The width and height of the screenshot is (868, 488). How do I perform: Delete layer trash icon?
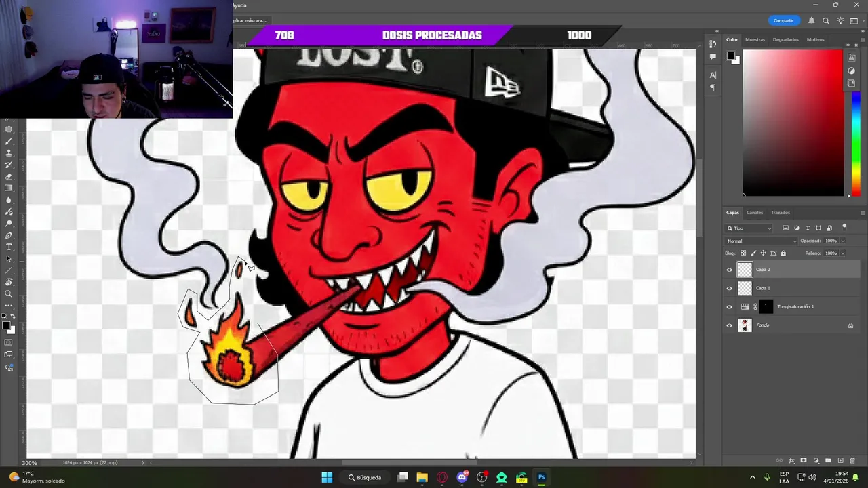coord(852,460)
